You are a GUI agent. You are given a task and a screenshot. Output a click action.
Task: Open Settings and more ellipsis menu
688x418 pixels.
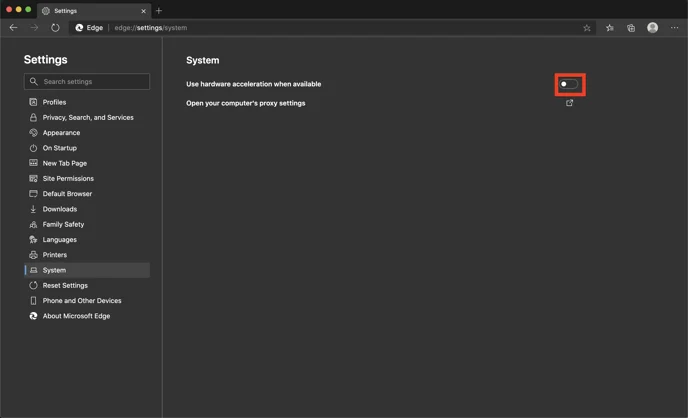[674, 28]
